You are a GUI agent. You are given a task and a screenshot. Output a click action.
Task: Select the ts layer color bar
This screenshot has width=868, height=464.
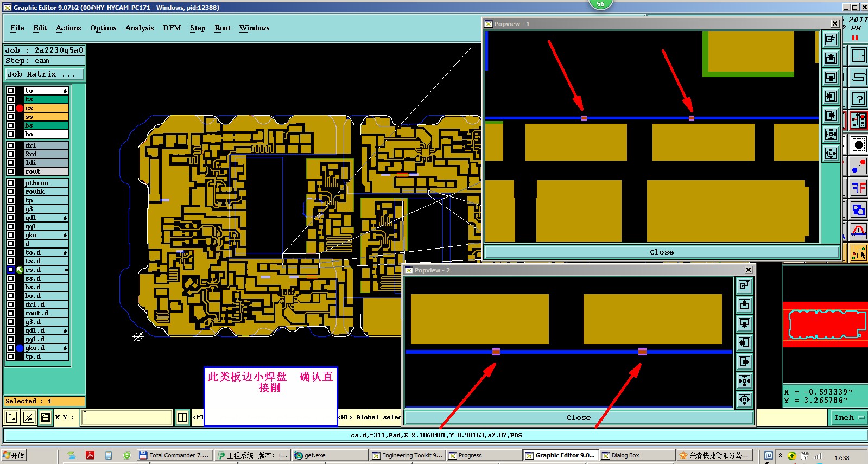46,99
